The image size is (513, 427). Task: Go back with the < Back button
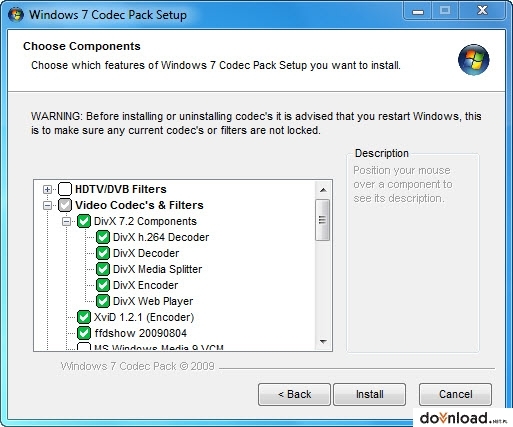click(294, 394)
